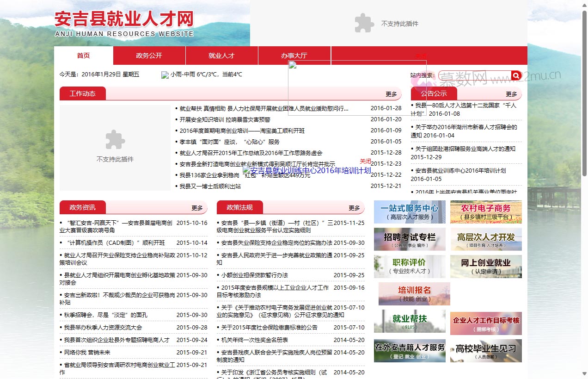Screen dimensions: 588x379
Task: Switch to the 办事大厅 tab
Action: point(294,55)
